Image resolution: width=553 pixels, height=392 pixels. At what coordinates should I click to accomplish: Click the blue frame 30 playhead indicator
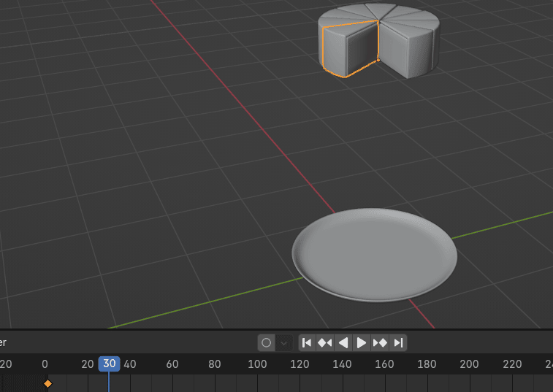(110, 364)
